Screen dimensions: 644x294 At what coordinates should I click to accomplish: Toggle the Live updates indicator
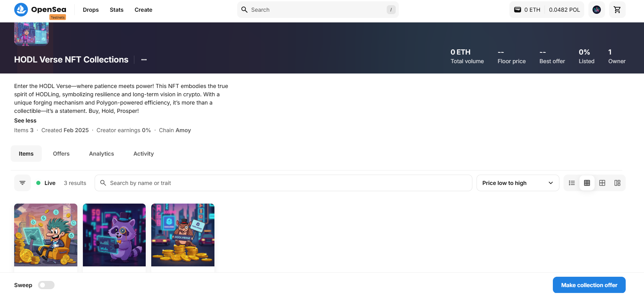click(46, 183)
